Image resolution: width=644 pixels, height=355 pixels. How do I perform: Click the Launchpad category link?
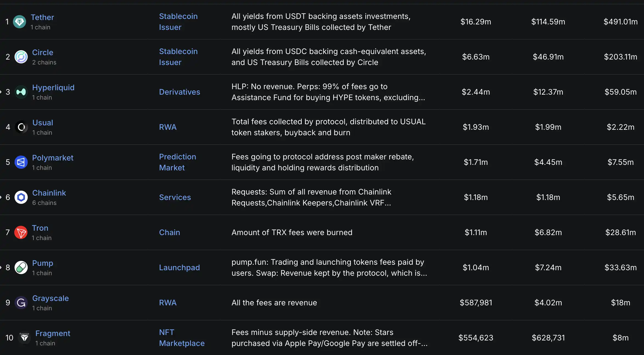click(179, 267)
